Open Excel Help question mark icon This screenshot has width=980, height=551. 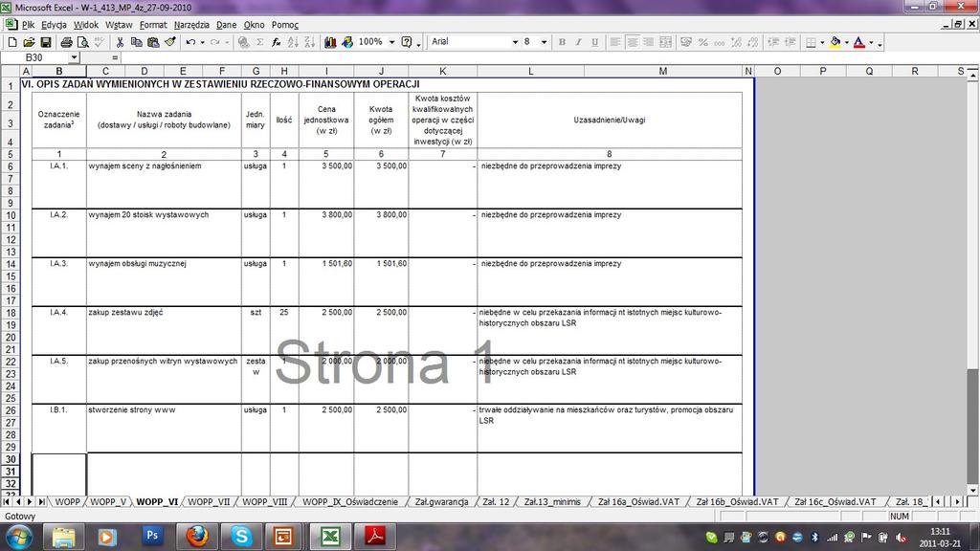(x=406, y=42)
